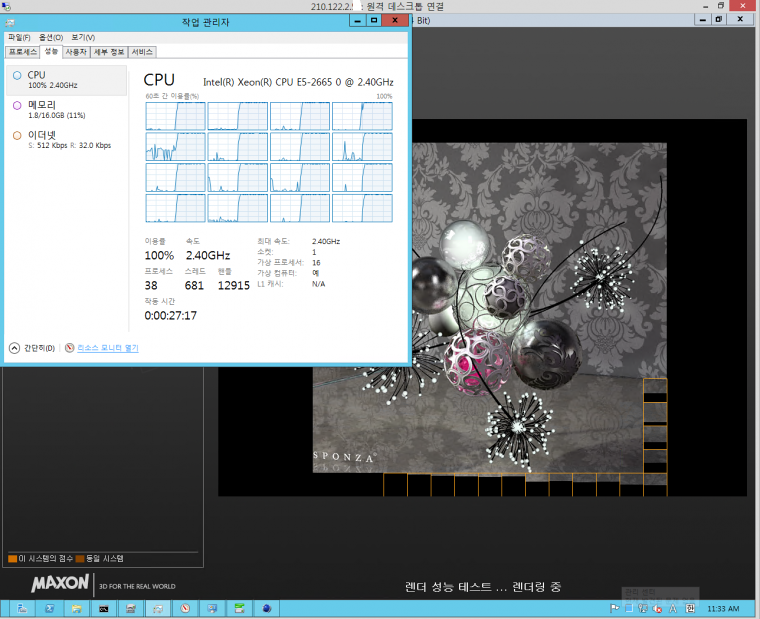760x619 pixels.
Task: Open File Explorer folder icon in taskbar
Action: [77, 608]
